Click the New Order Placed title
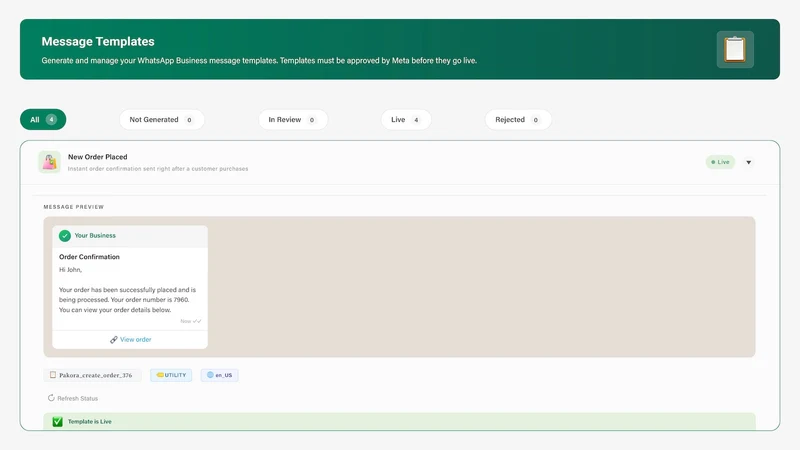Screen dimensions: 800x450 (97, 157)
